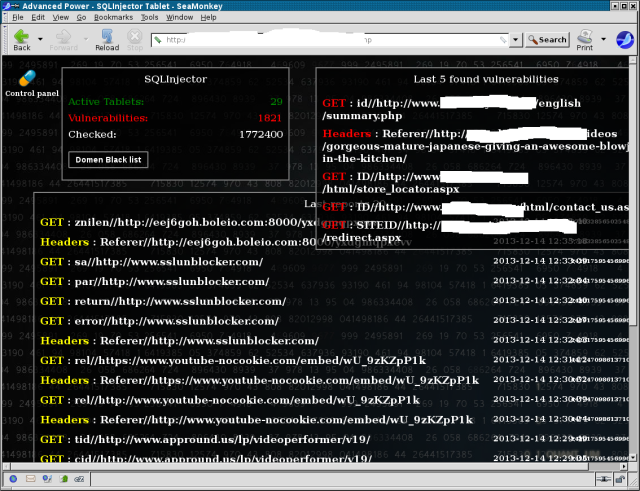Screen dimensions: 640x491
Task: Click the 'tid//http://www.appround.us' row
Action: pos(205,439)
